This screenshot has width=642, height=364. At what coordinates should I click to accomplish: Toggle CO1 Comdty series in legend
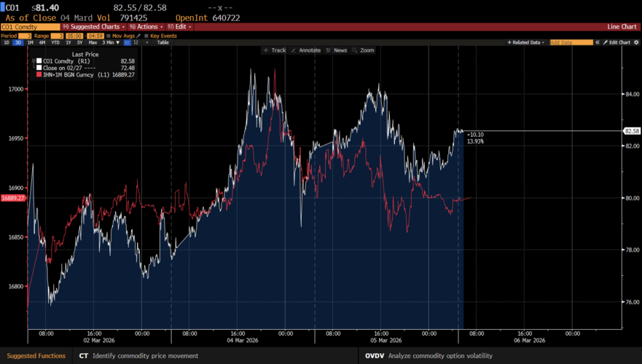[x=39, y=61]
